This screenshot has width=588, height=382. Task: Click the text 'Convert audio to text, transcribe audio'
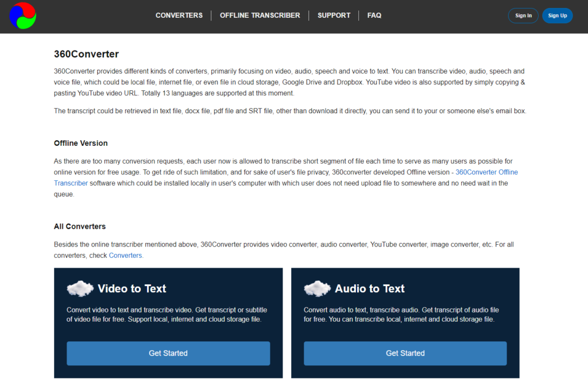point(361,310)
